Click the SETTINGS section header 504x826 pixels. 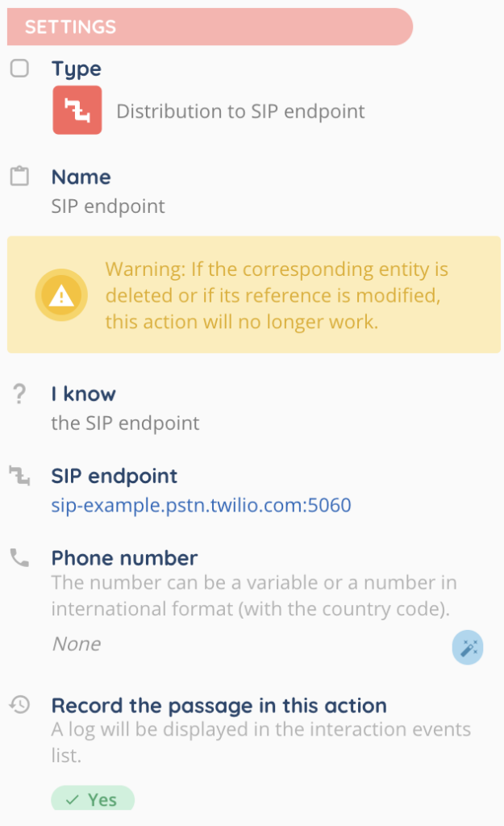pyautogui.click(x=210, y=27)
